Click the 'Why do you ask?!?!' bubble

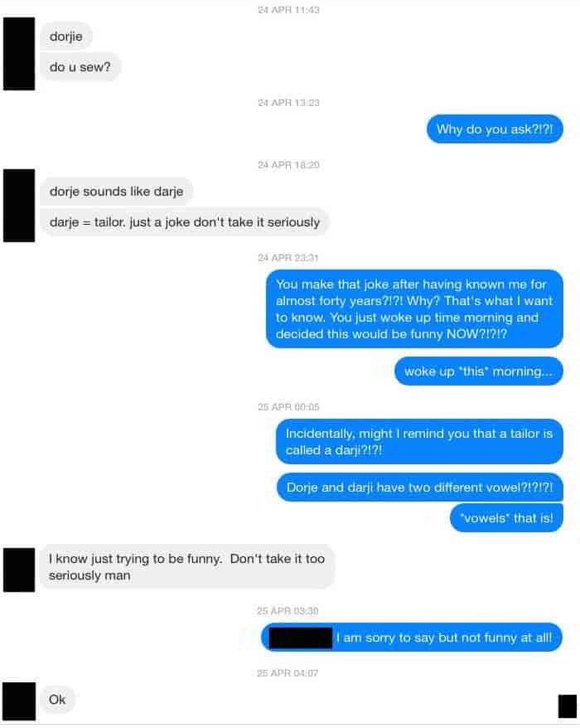pos(495,129)
